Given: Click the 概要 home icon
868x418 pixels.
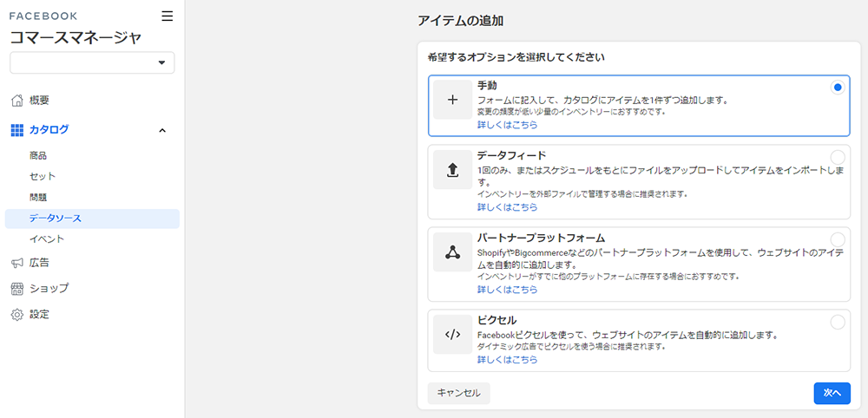Looking at the screenshot, I should [17, 101].
